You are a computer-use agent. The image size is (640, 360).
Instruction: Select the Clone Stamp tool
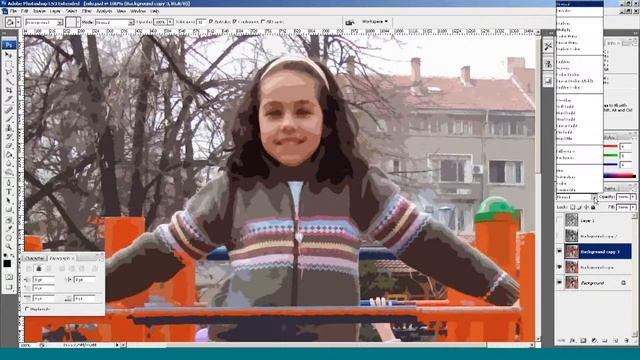tap(9, 127)
